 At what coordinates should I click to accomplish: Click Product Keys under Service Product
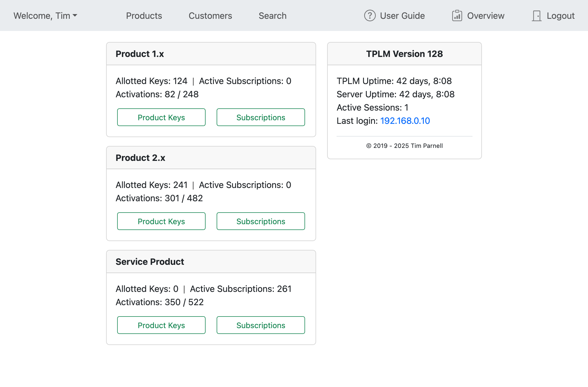coord(161,325)
